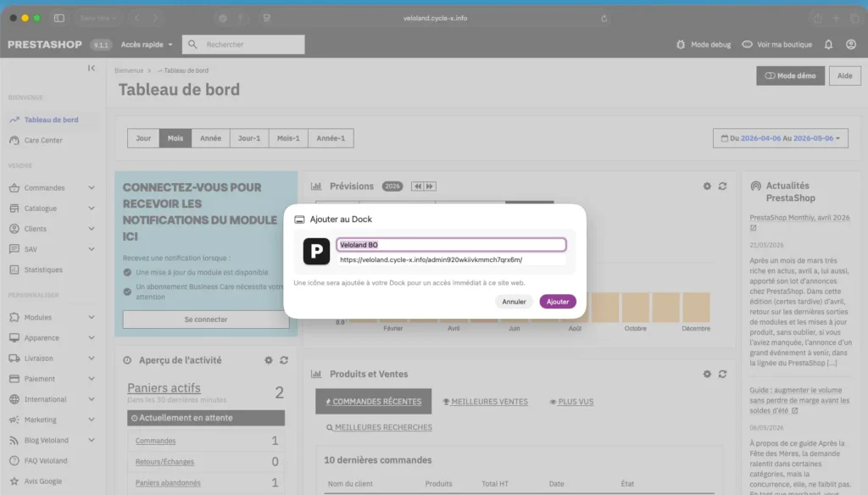
Task: Open FAQ Veloland in sidebar
Action: pos(46,460)
